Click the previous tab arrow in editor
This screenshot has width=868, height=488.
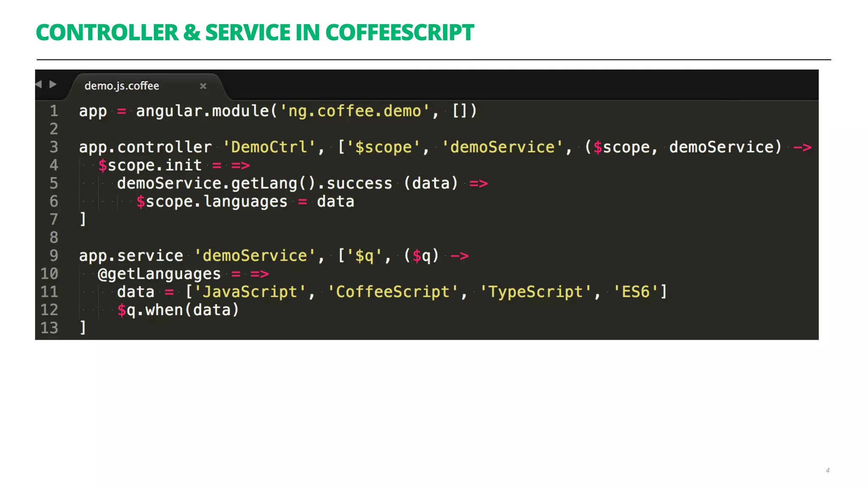point(39,84)
